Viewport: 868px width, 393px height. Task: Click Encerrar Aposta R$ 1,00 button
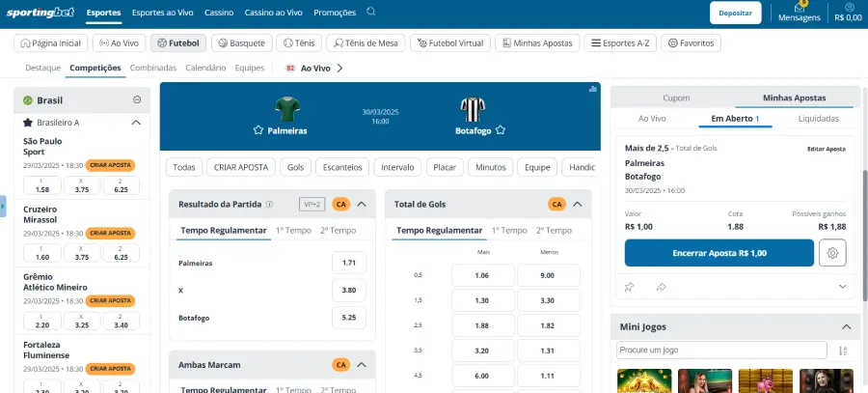pos(719,253)
